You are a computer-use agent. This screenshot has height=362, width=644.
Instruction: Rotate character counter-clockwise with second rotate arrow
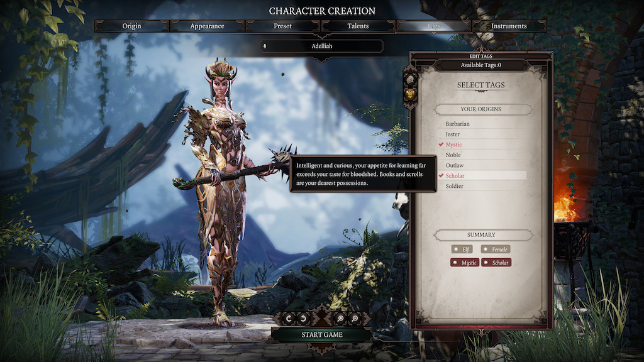pos(303,319)
